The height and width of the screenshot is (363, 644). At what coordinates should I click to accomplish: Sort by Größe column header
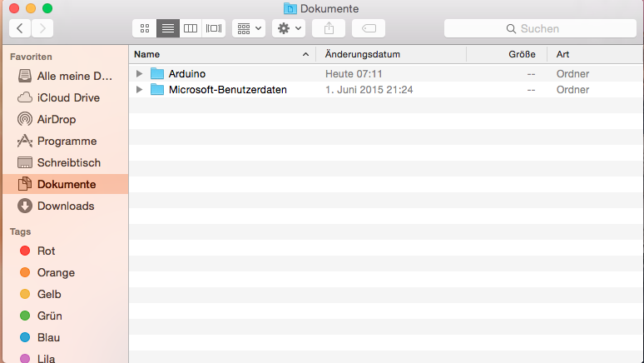[507, 54]
